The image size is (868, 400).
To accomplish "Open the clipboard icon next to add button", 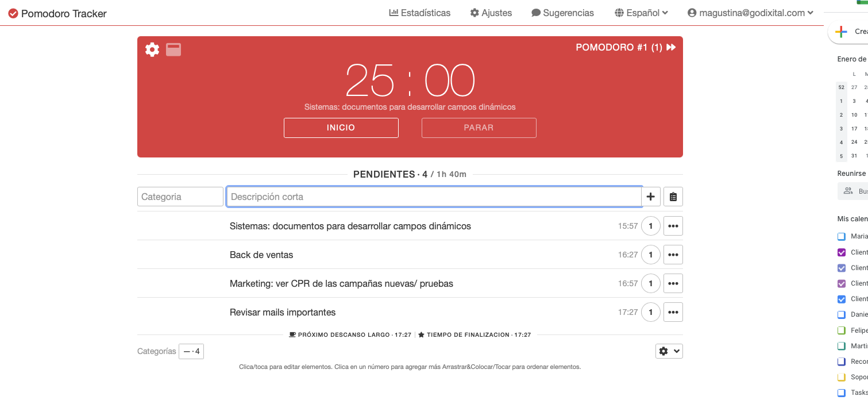I will click(673, 197).
